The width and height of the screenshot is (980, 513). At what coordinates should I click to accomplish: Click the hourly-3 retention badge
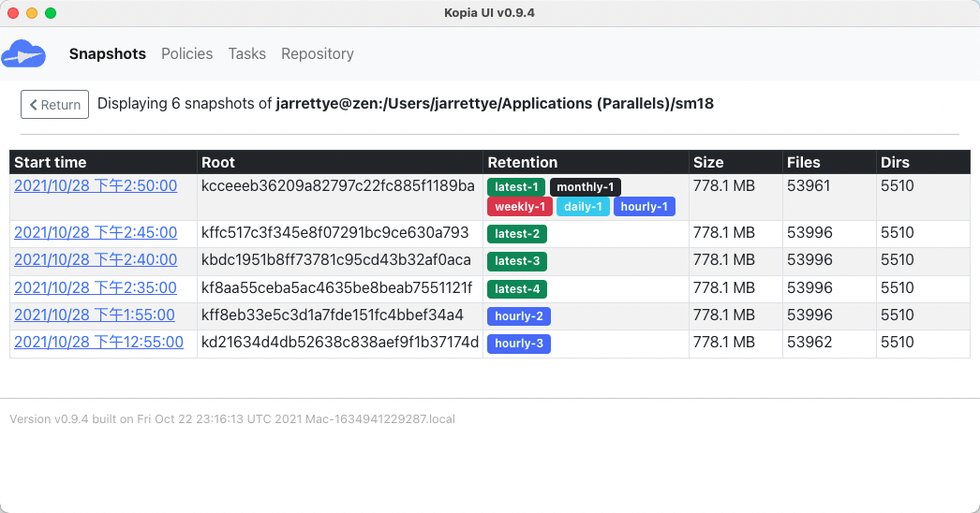click(519, 344)
